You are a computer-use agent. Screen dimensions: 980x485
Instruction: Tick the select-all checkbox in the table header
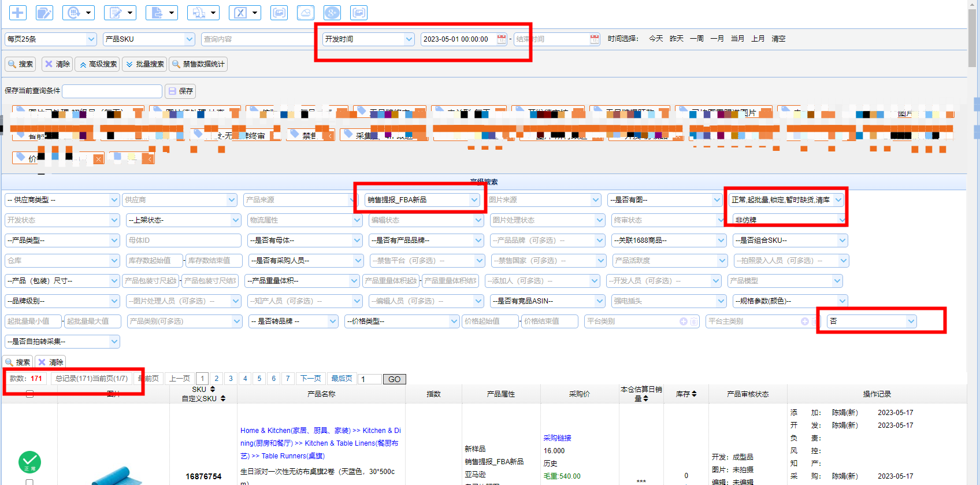click(29, 394)
